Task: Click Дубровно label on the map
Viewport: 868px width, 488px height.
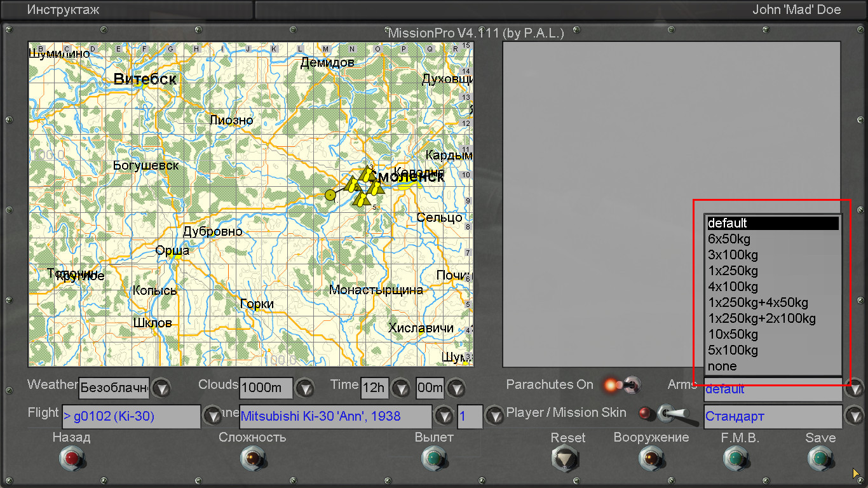Action: point(213,231)
